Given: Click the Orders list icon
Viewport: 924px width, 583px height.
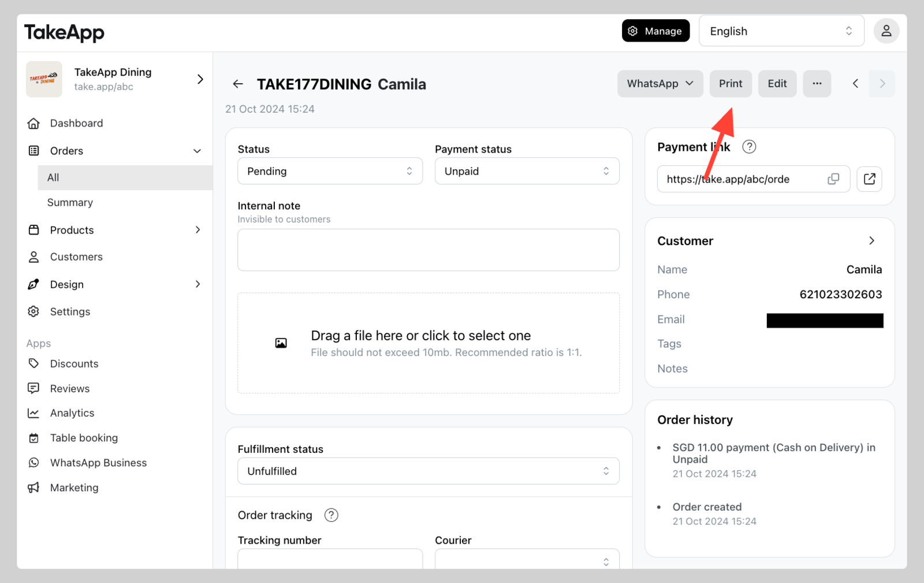Looking at the screenshot, I should click(x=33, y=151).
